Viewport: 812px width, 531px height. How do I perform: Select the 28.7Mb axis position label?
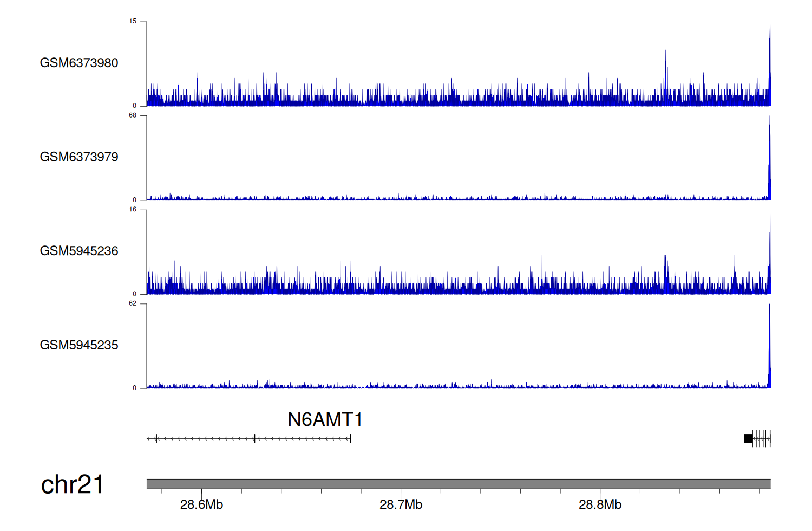coord(401,505)
